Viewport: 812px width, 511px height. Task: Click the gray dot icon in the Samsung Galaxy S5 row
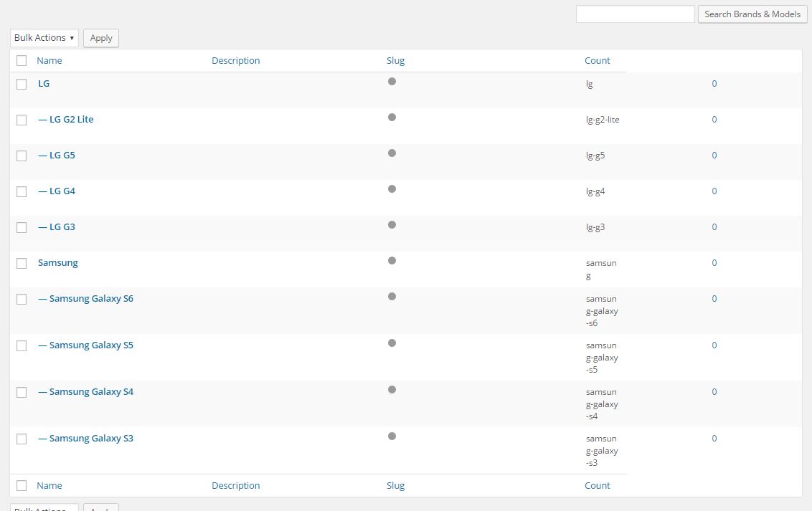coord(392,343)
